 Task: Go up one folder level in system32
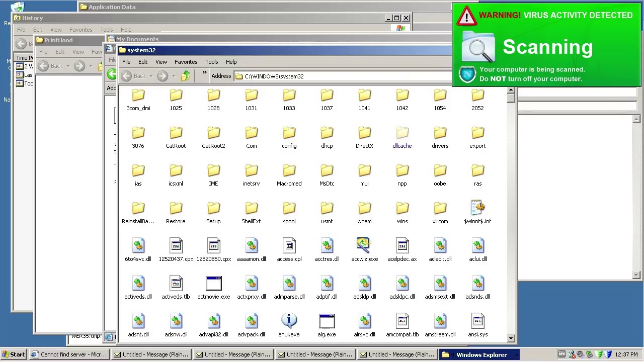click(x=186, y=76)
